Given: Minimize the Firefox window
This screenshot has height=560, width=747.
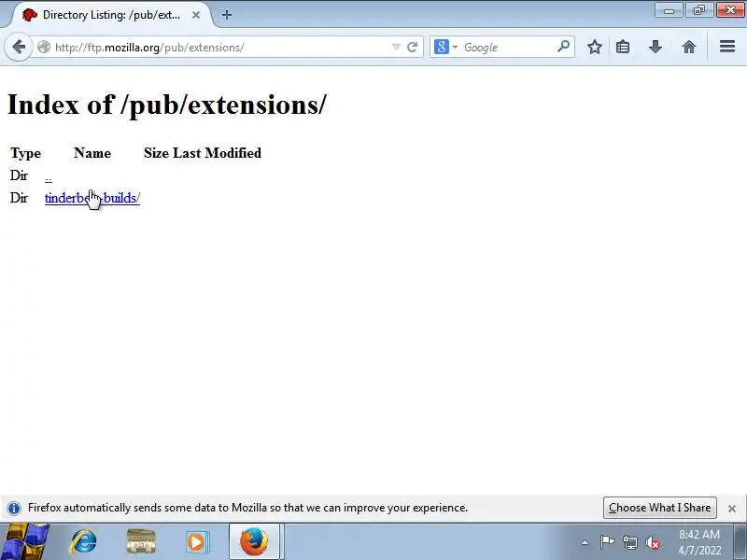Looking at the screenshot, I should 669,10.
